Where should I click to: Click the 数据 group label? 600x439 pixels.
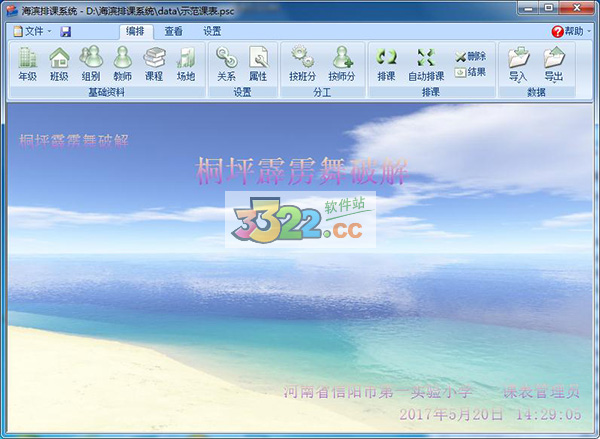[536, 92]
